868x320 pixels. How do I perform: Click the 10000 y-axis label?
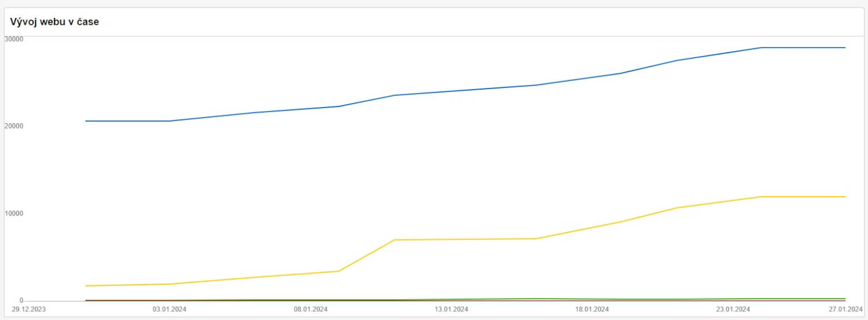pos(14,213)
